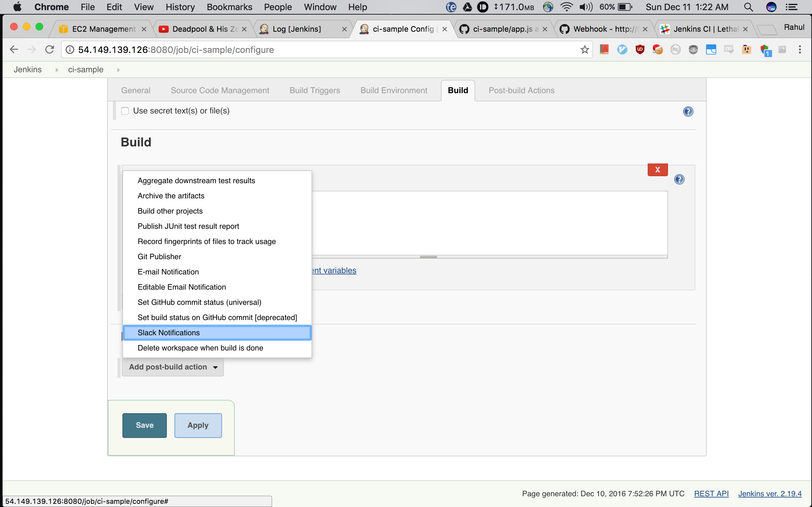Expand the ci-sample breadcrumb arrow

(118, 70)
